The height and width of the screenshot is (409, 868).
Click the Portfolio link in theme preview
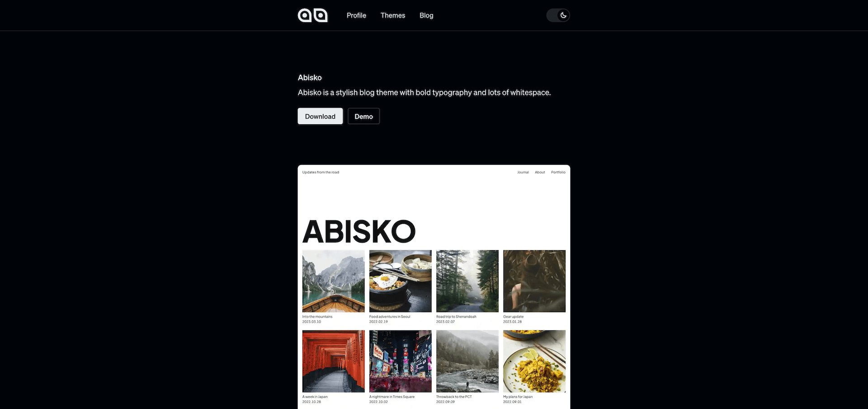[x=558, y=172]
